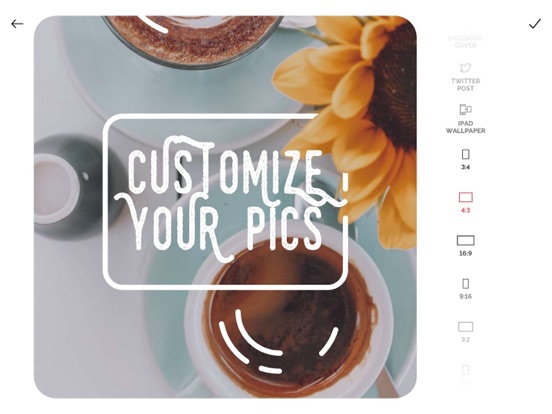
Task: Pick the 3:2 ratio rectangle icon
Action: [x=465, y=327]
